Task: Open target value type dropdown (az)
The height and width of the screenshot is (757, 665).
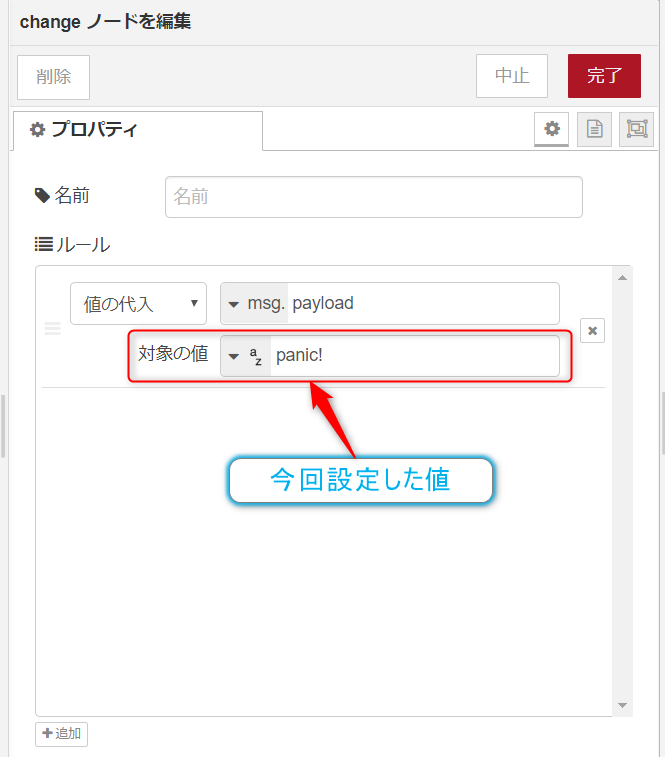Action: (246, 356)
